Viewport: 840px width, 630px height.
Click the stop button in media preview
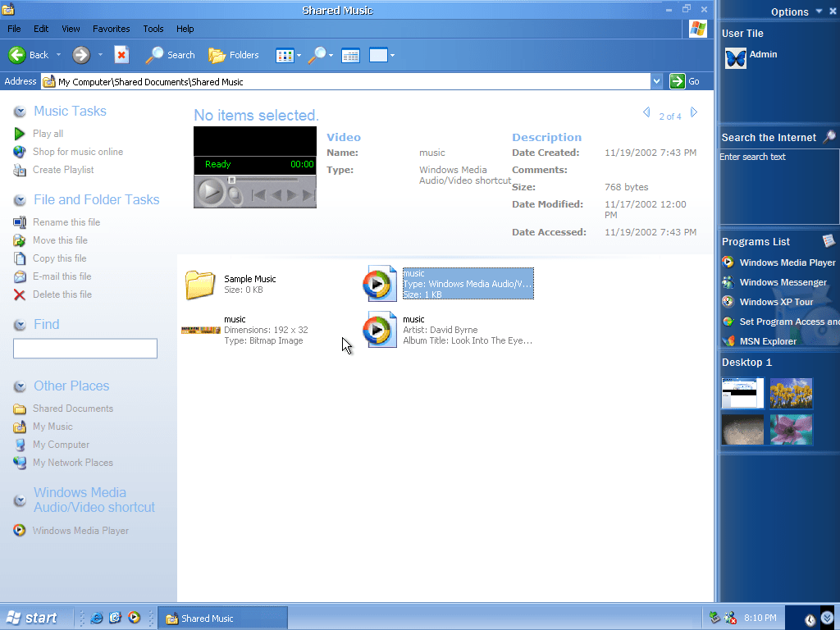[x=235, y=194]
